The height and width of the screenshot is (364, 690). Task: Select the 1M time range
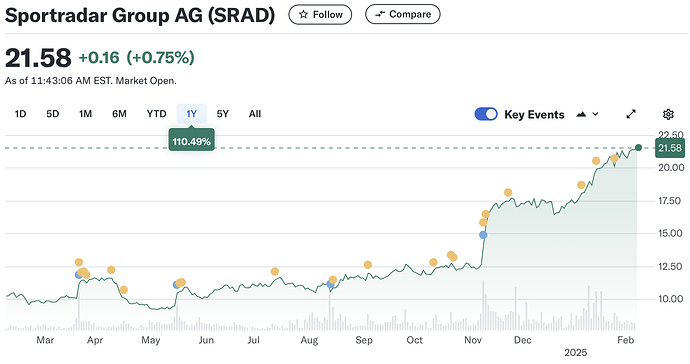(x=85, y=114)
